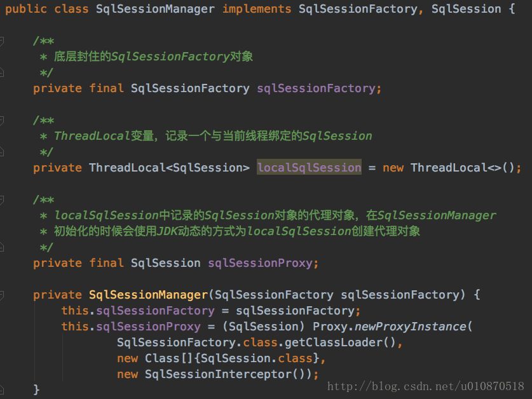Click the SqlSessionManager class name
Screen dimensions: 532x399
tap(155, 9)
